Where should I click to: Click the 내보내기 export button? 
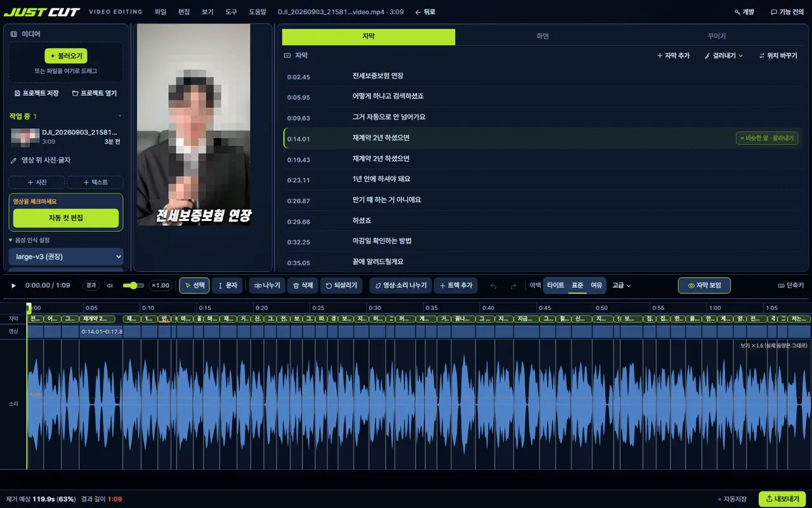[x=782, y=499]
